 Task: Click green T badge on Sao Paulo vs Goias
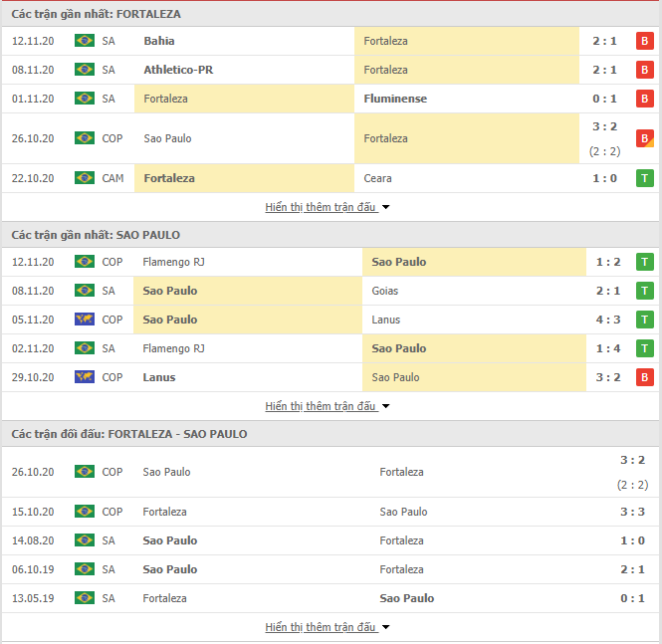[x=645, y=291]
